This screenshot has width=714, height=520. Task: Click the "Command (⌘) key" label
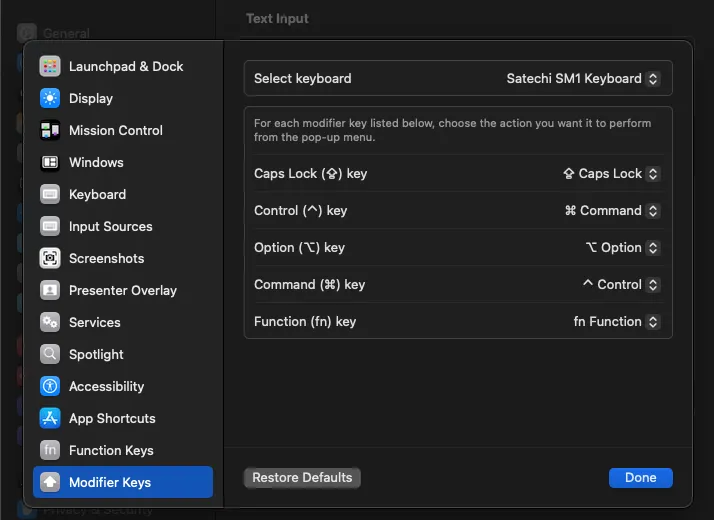310,285
